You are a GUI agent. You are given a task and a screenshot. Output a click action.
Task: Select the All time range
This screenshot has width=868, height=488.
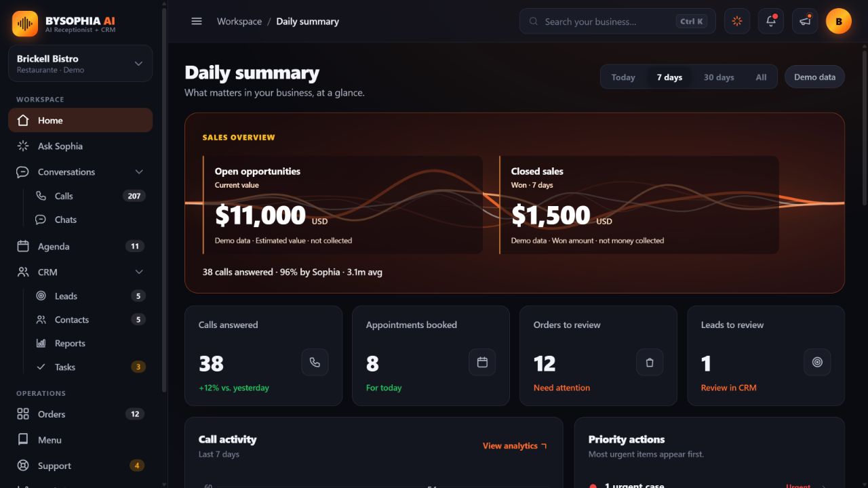761,77
